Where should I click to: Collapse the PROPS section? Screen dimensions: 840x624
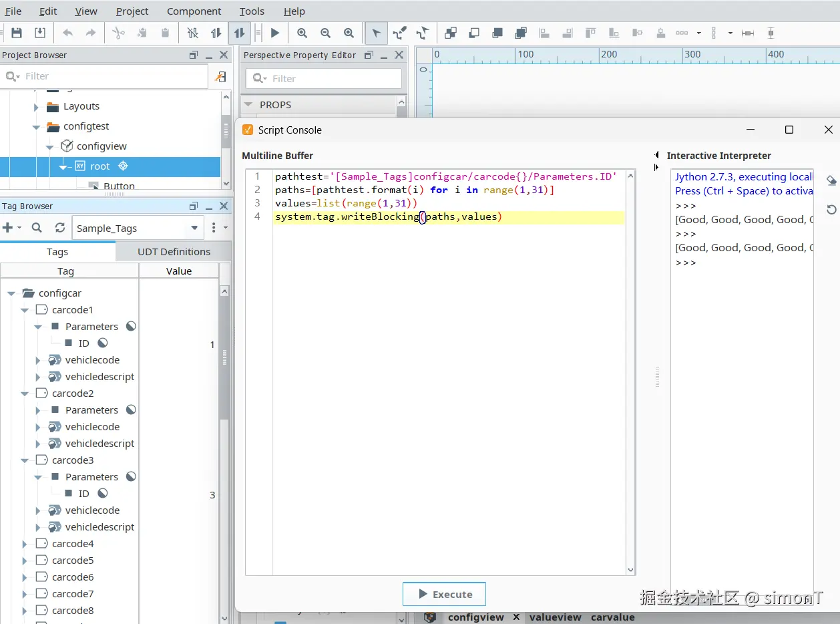(x=248, y=105)
